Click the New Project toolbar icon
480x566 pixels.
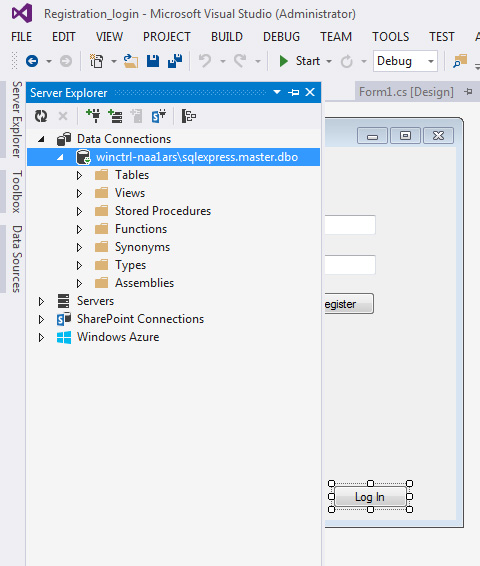pos(96,61)
